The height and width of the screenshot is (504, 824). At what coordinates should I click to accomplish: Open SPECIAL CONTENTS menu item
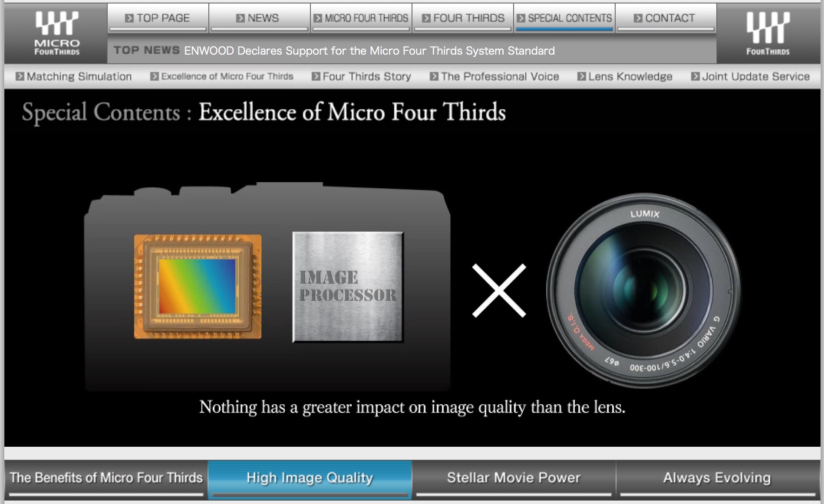click(564, 18)
